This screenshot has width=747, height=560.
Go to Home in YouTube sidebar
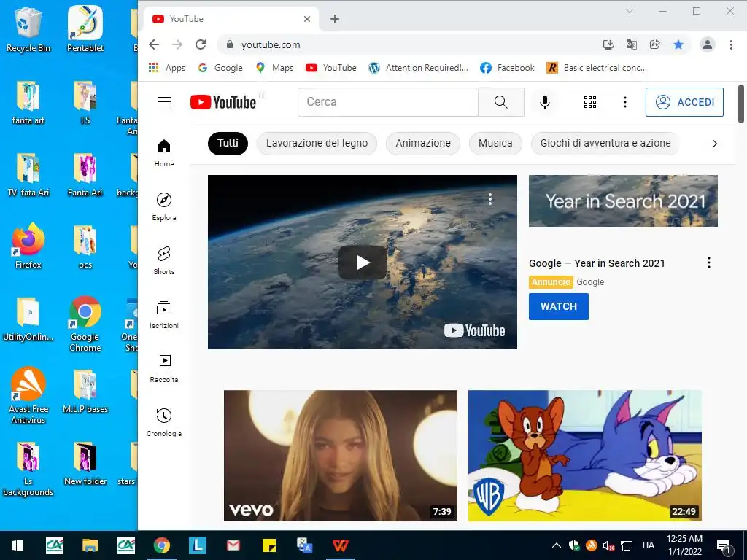164,153
